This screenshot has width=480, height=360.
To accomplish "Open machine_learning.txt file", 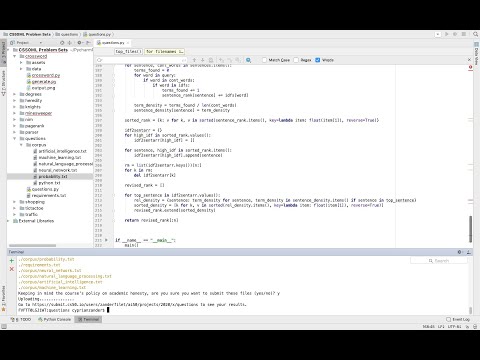I will [x=57, y=158].
